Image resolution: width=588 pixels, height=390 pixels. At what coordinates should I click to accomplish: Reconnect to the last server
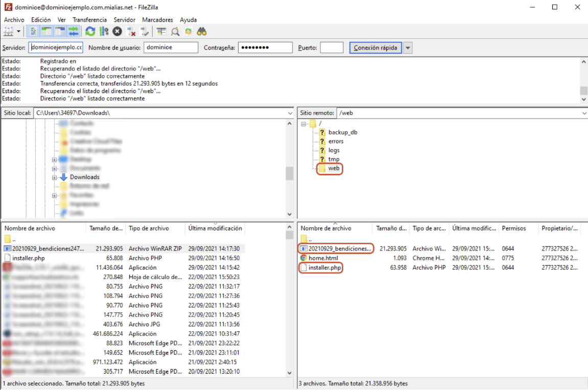coord(145,32)
